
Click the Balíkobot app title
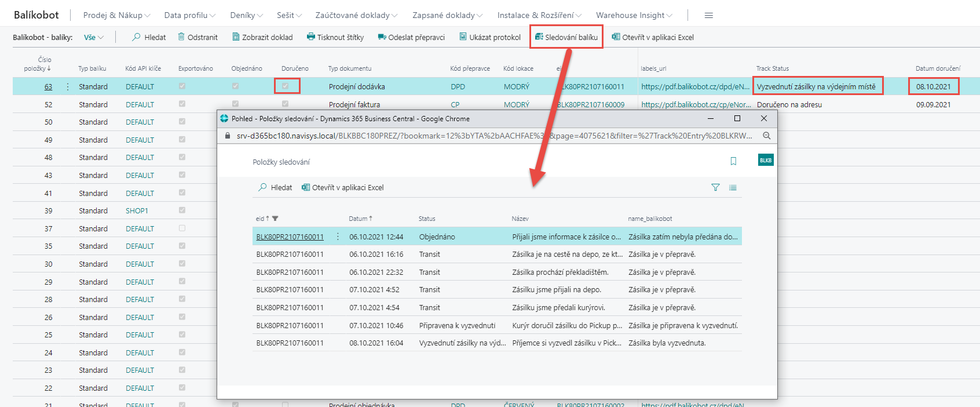click(x=36, y=15)
